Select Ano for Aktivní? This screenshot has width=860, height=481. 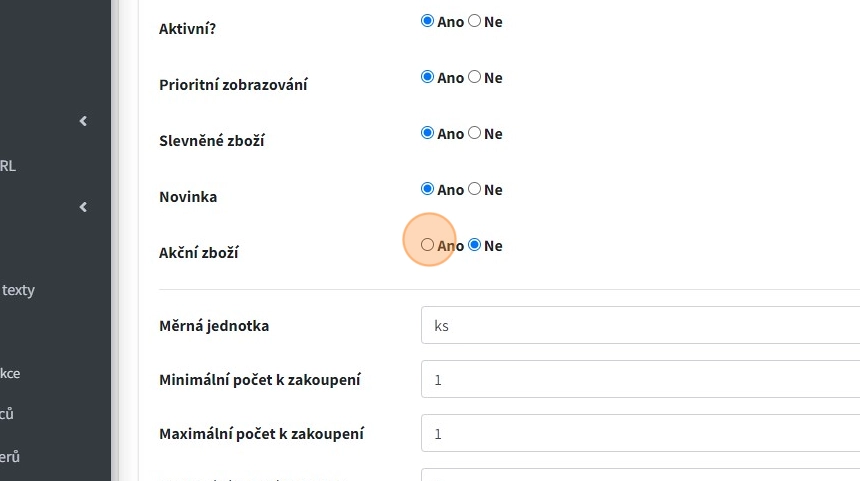428,21
